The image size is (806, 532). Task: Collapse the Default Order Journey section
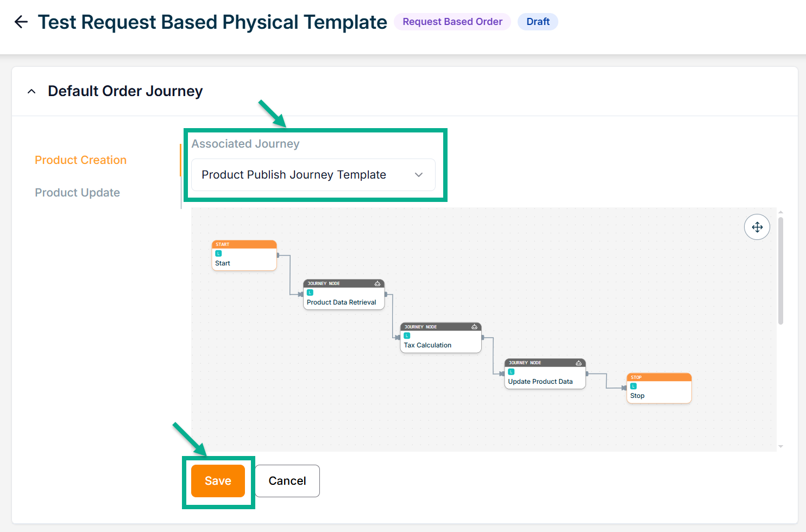tap(32, 91)
